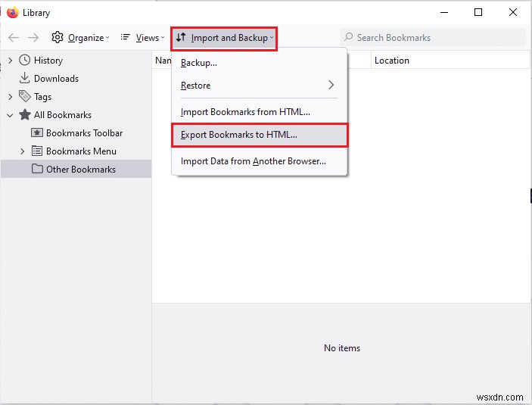Click the History clock icon
This screenshot has height=405, width=532.
tap(24, 60)
